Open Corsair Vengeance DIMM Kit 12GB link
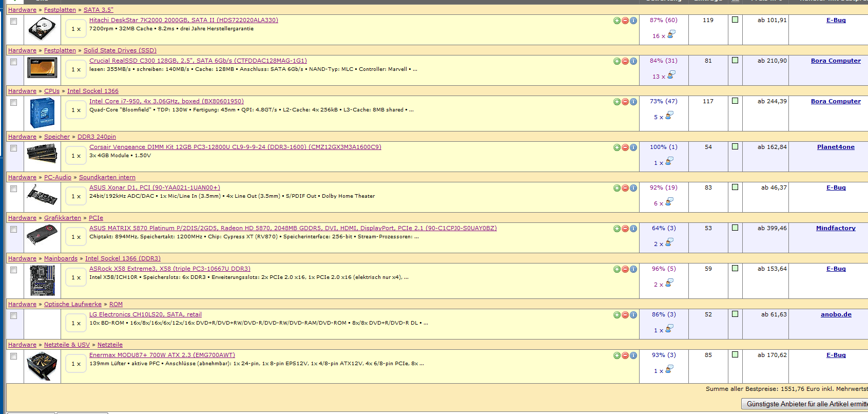 (235, 147)
